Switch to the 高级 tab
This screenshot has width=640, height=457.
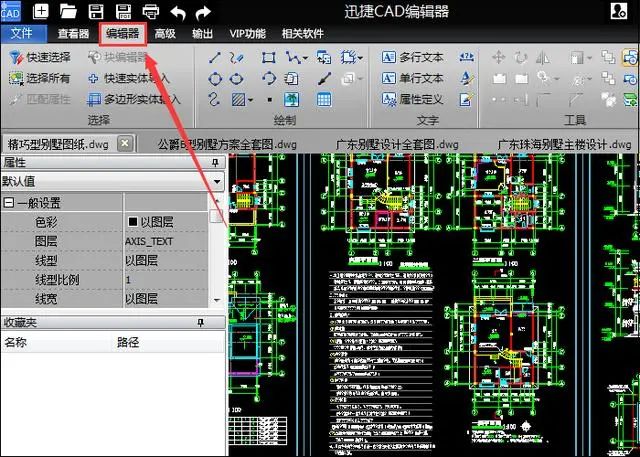(165, 34)
